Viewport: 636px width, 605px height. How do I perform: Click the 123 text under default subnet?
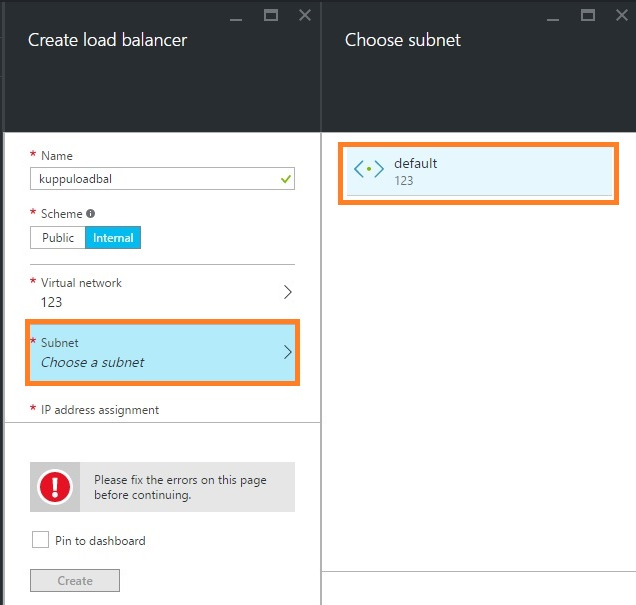pyautogui.click(x=404, y=180)
